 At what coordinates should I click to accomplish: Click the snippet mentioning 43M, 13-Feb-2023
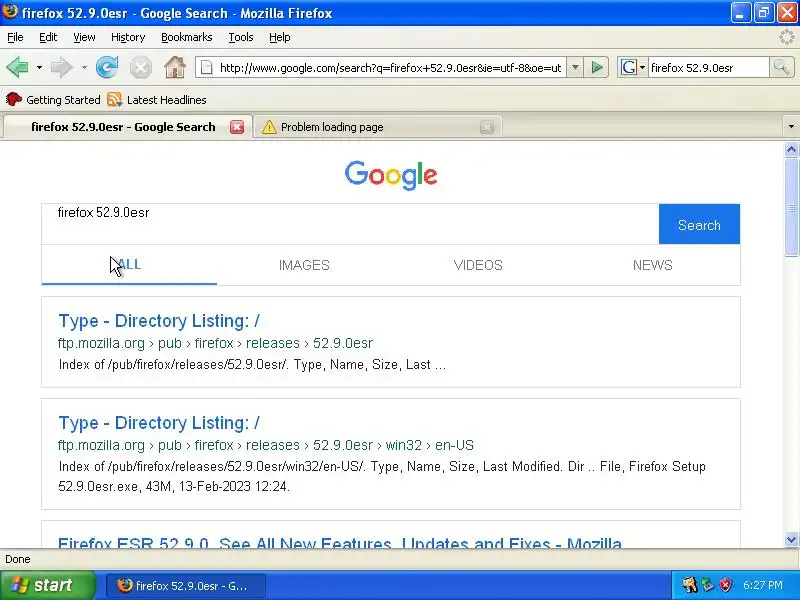[x=382, y=476]
